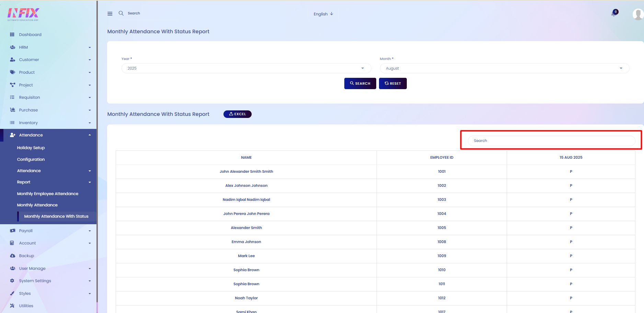644x313 pixels.
Task: Click the 15 AUG 2025 column header
Action: pos(571,158)
